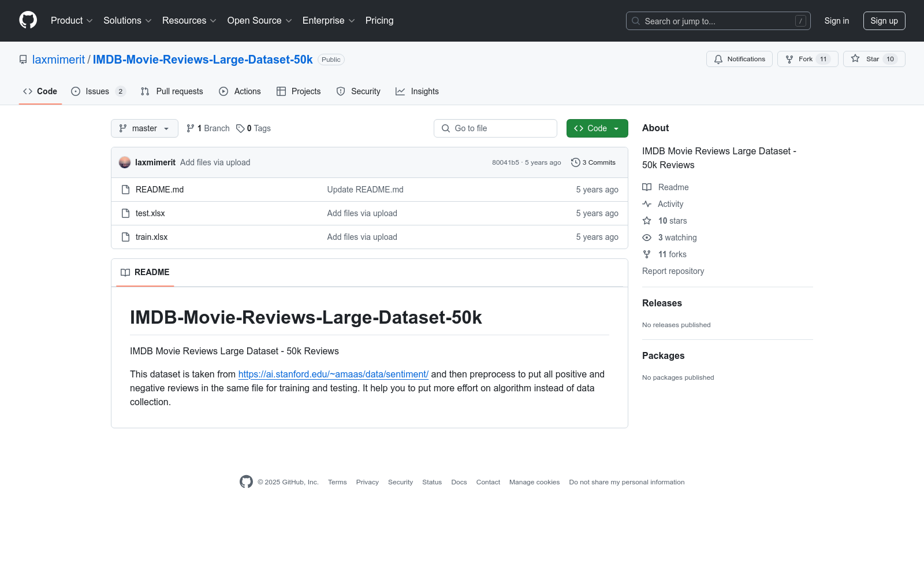
Task: Expand the Open Source menu
Action: click(x=260, y=21)
